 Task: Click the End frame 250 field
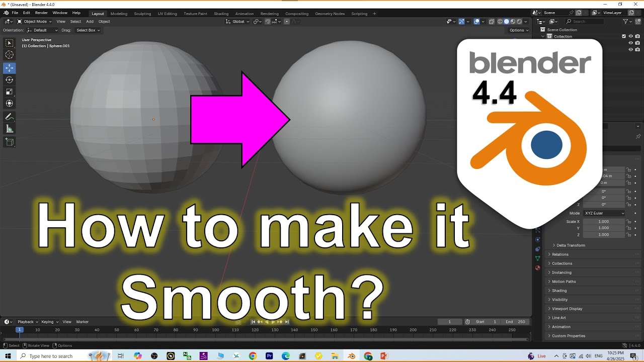(515, 322)
